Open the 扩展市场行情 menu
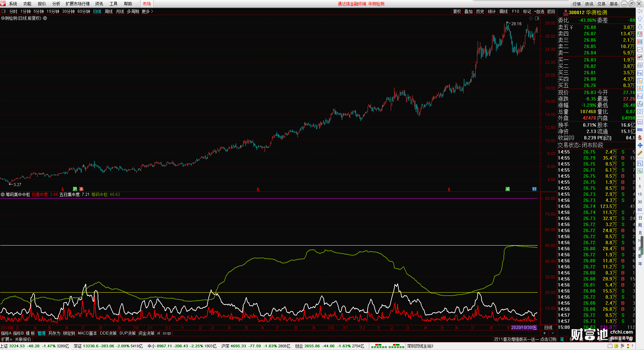The height and width of the screenshot is (350, 644). [77, 4]
